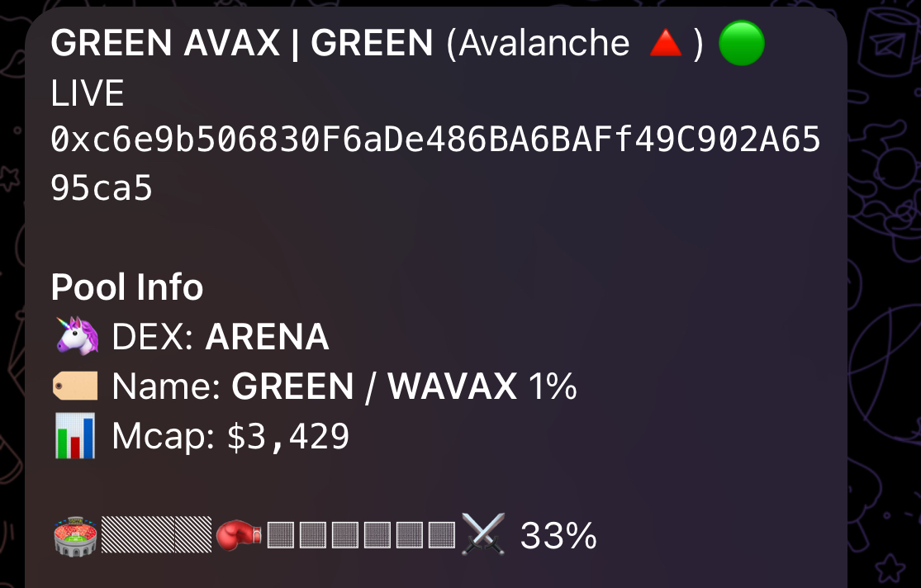Click the label tag emoji beside Name
Screen dimensions: 921x588
click(x=76, y=386)
